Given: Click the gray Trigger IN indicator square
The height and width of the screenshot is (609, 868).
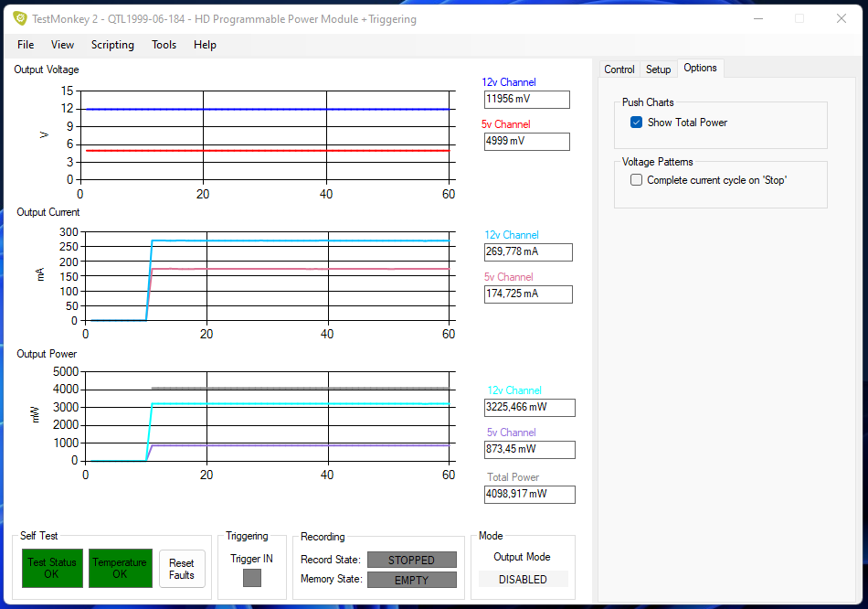Looking at the screenshot, I should pos(252,578).
